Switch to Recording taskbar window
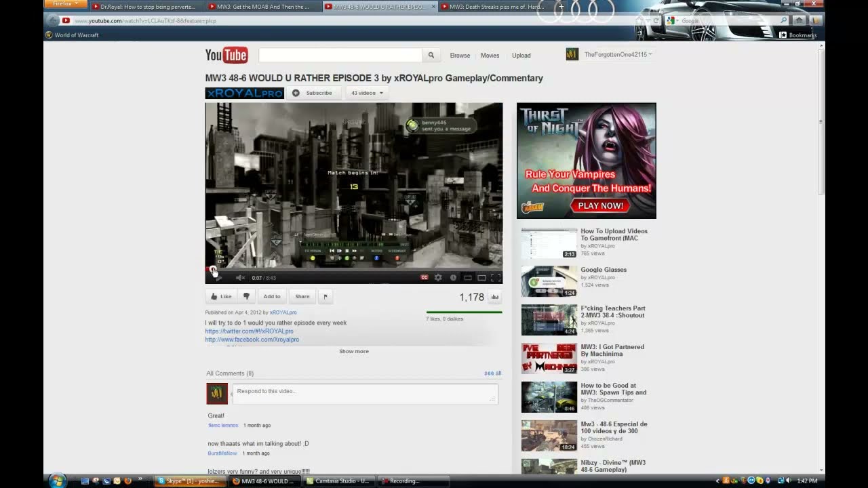The height and width of the screenshot is (488, 868). click(x=414, y=481)
